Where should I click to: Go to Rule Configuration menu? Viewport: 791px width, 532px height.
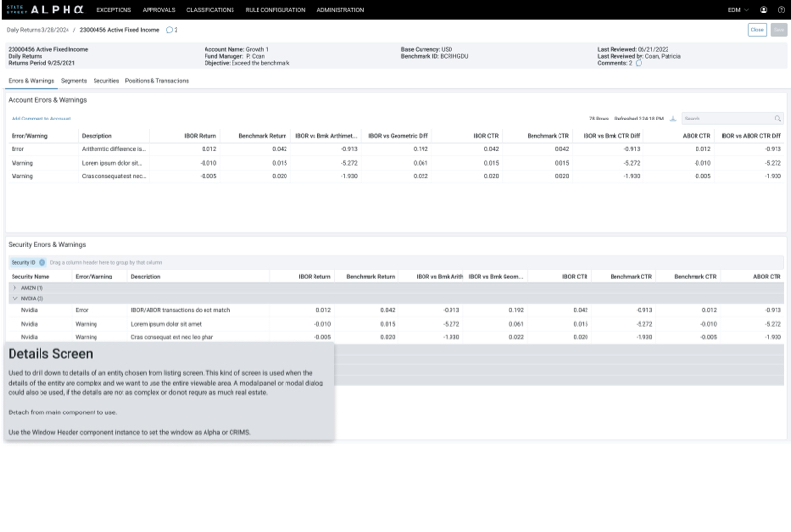[275, 10]
